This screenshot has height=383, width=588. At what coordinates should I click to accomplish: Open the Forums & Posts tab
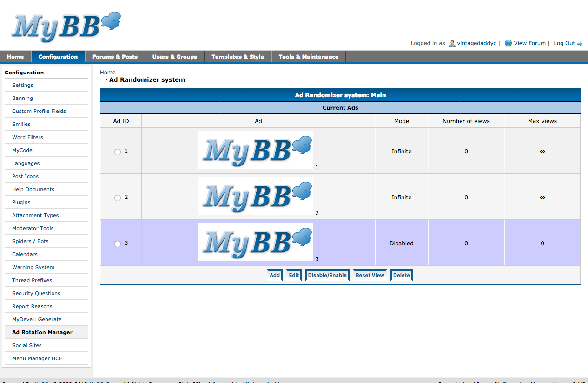tap(115, 57)
